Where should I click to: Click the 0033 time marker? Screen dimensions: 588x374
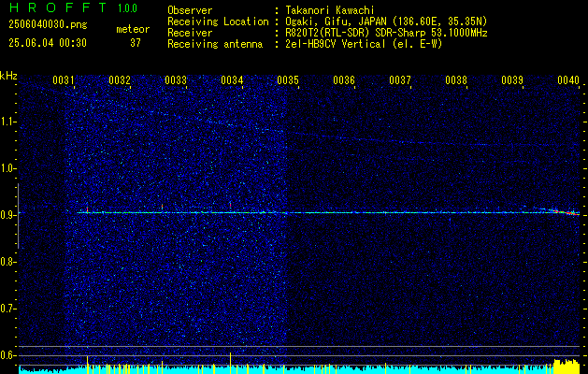[x=176, y=80]
